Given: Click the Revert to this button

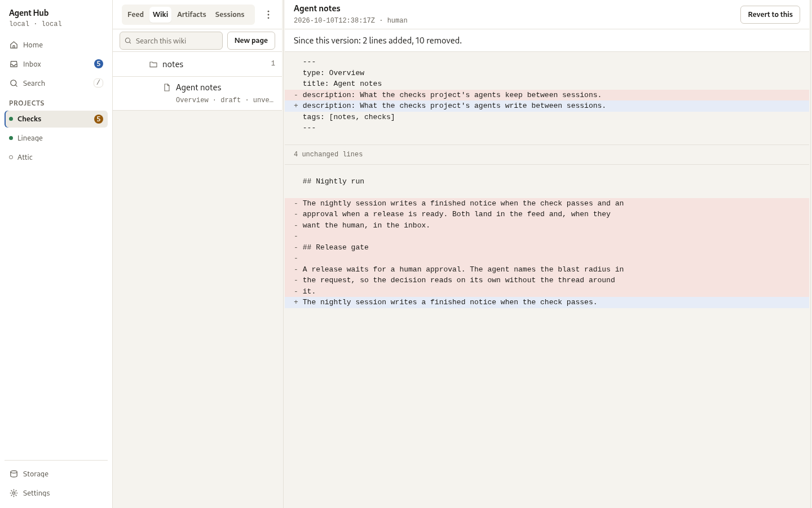Looking at the screenshot, I should coord(770,15).
